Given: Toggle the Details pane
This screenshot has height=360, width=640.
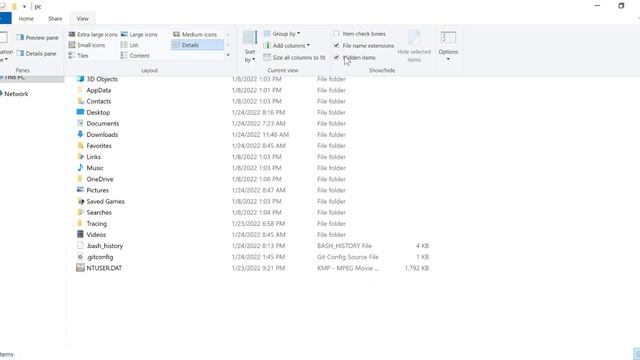Looking at the screenshot, I should click(x=37, y=53).
